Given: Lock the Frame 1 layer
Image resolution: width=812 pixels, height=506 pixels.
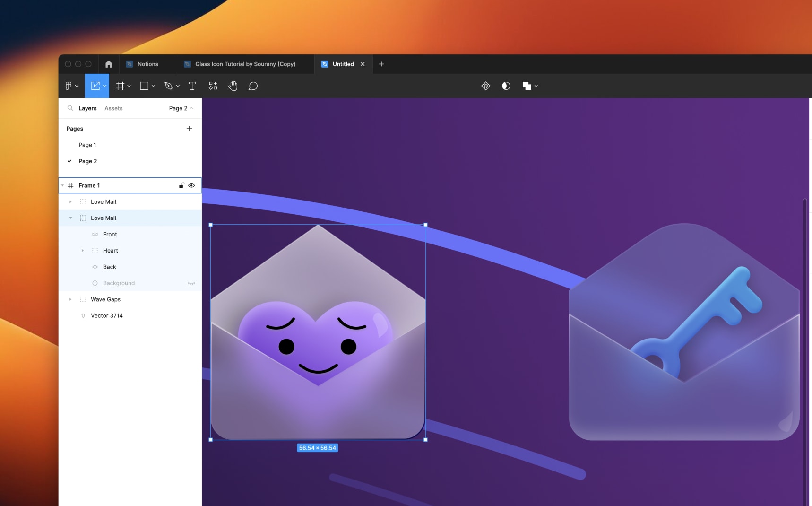Looking at the screenshot, I should coord(181,185).
